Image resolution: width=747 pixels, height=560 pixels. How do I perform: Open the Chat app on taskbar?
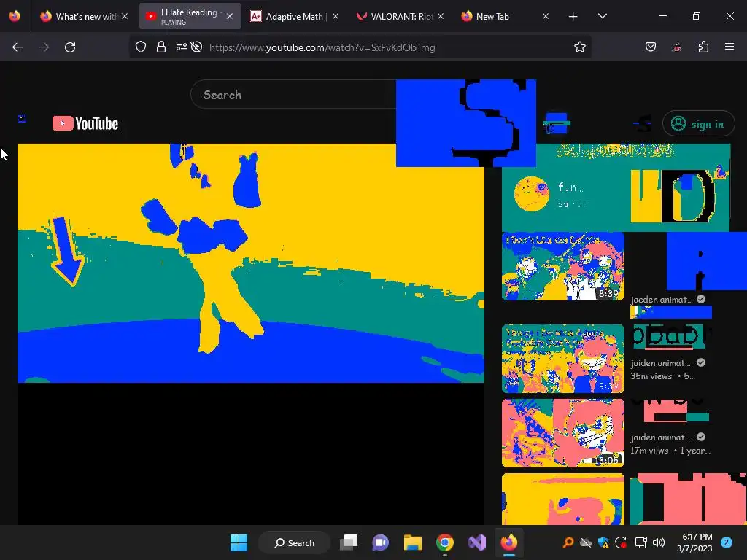pyautogui.click(x=381, y=542)
